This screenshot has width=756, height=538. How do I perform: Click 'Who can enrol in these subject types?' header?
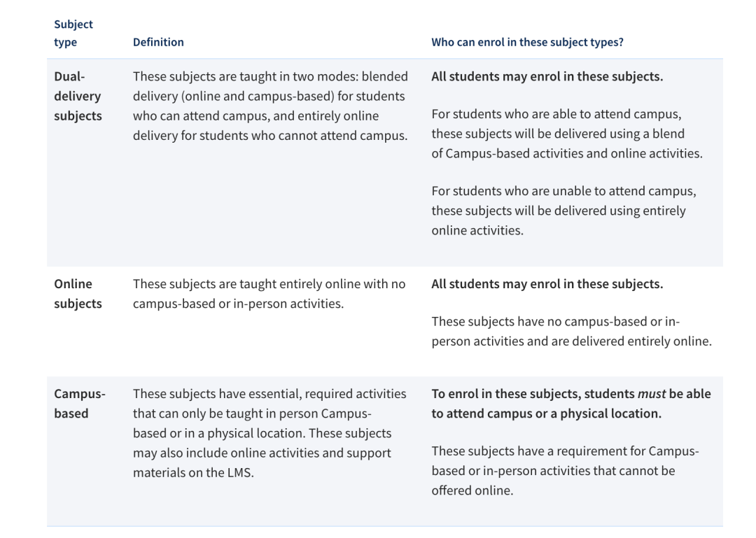527,42
